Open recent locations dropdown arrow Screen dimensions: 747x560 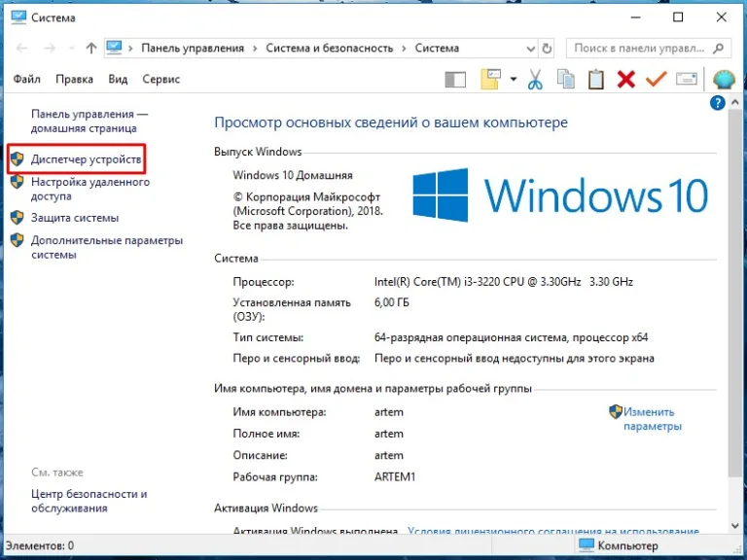coord(72,48)
